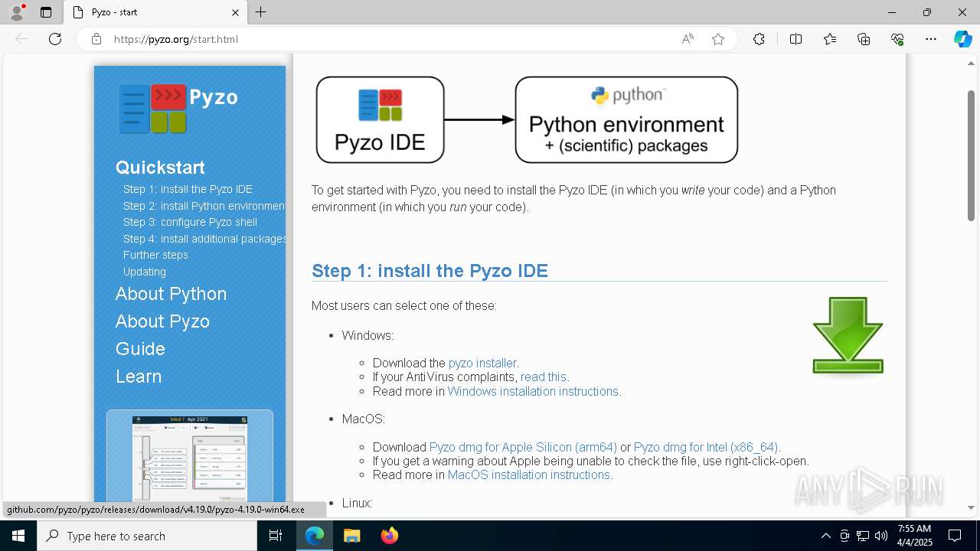
Task: Click the scrollbar down arrow
Action: pyautogui.click(x=972, y=507)
